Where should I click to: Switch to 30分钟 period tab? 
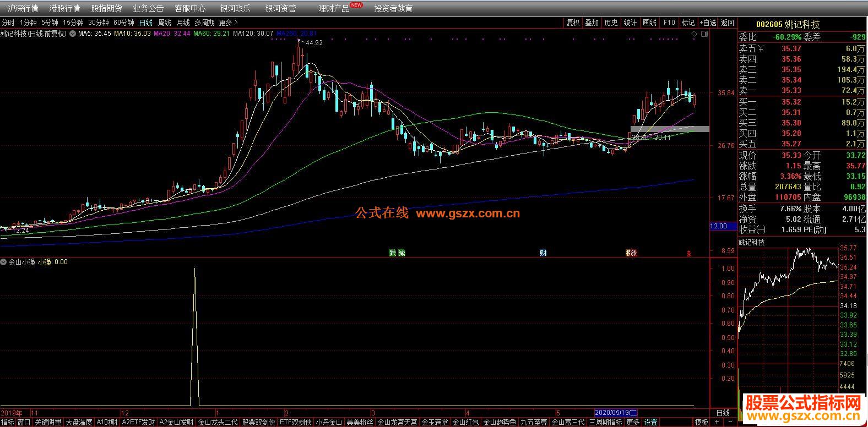(99, 23)
